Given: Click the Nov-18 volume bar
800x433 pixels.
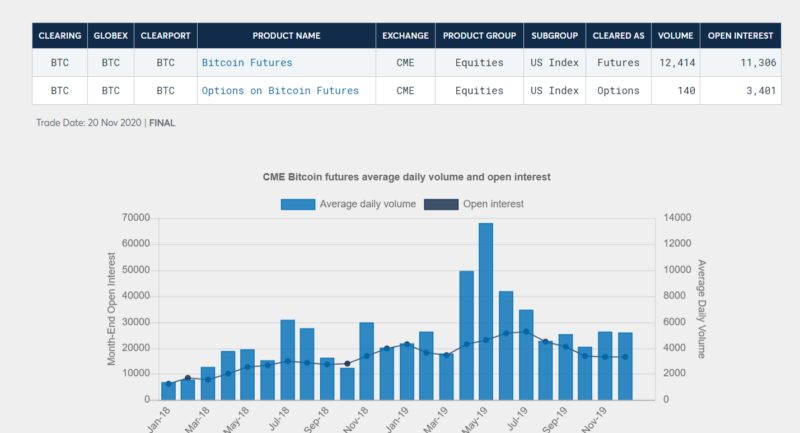Looking at the screenshot, I should pyautogui.click(x=367, y=361).
